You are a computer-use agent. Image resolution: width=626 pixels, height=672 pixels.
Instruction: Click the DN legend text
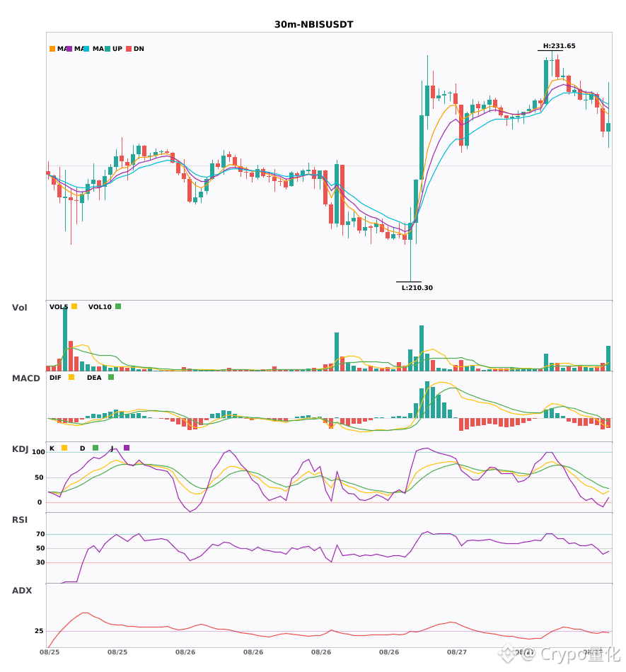(139, 49)
